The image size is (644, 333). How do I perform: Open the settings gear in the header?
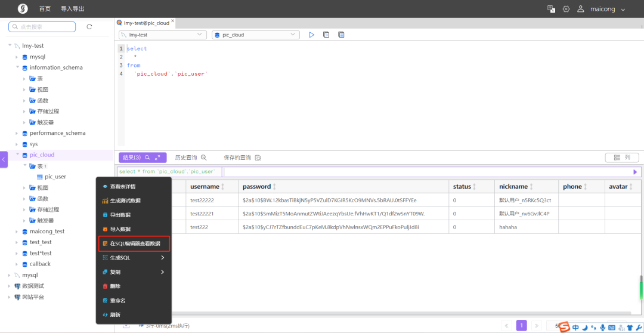[566, 8]
